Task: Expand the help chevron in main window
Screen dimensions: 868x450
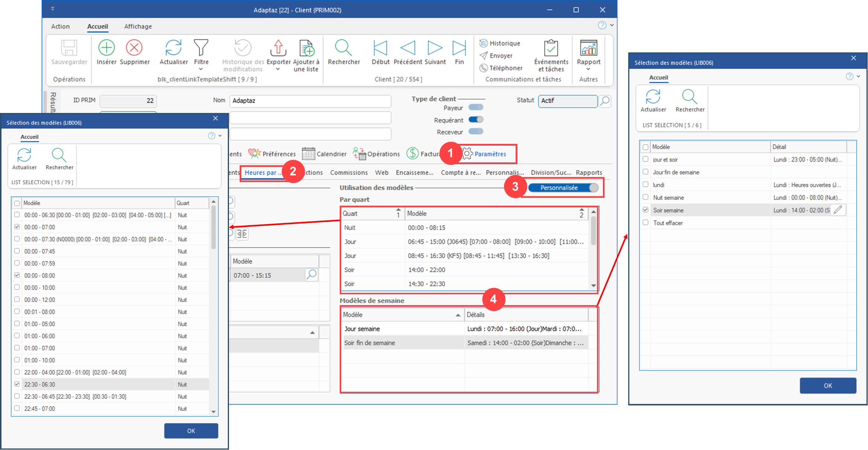Action: [612, 25]
